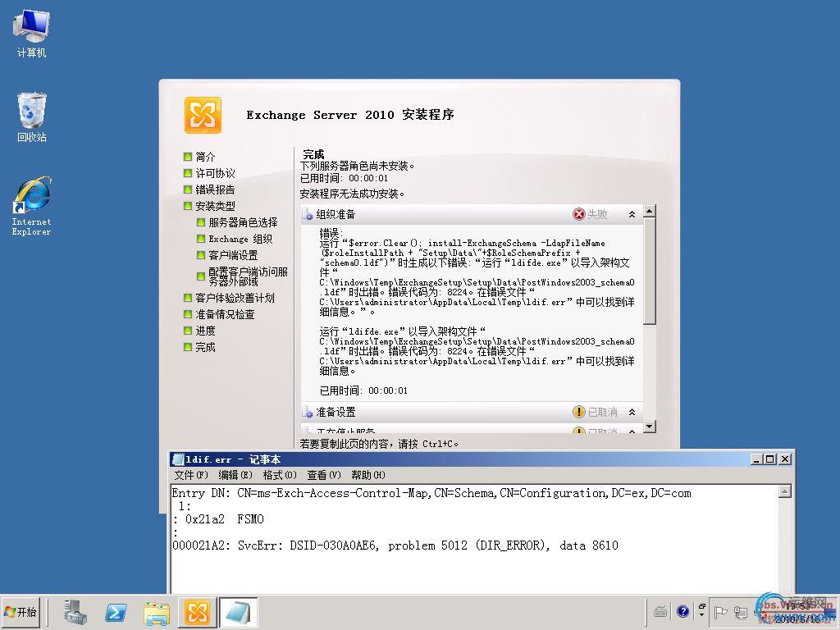This screenshot has height=630, width=840.
Task: Close the ldif.err Notepad window
Action: tap(785, 459)
